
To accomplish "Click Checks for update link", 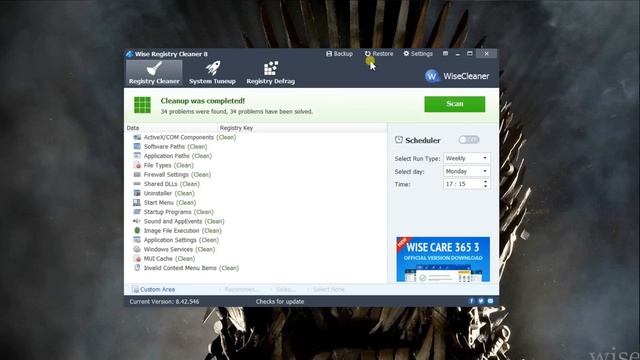I will coord(280,302).
